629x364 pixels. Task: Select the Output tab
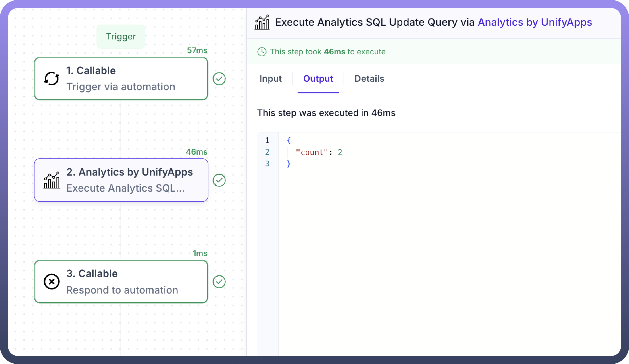pos(318,79)
